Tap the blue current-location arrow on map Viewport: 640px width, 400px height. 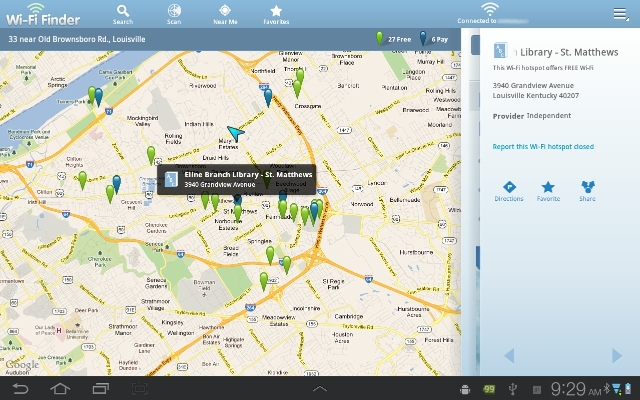[235, 133]
